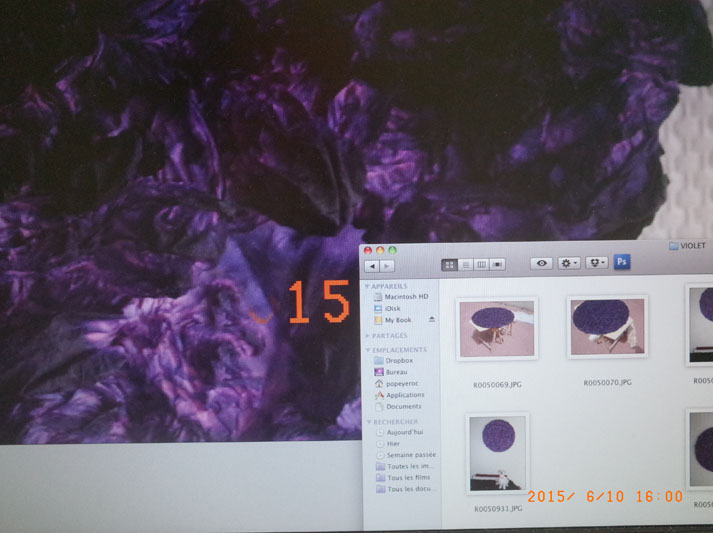Go back with the Finder back arrow
Image resolution: width=713 pixels, height=533 pixels.
(372, 266)
